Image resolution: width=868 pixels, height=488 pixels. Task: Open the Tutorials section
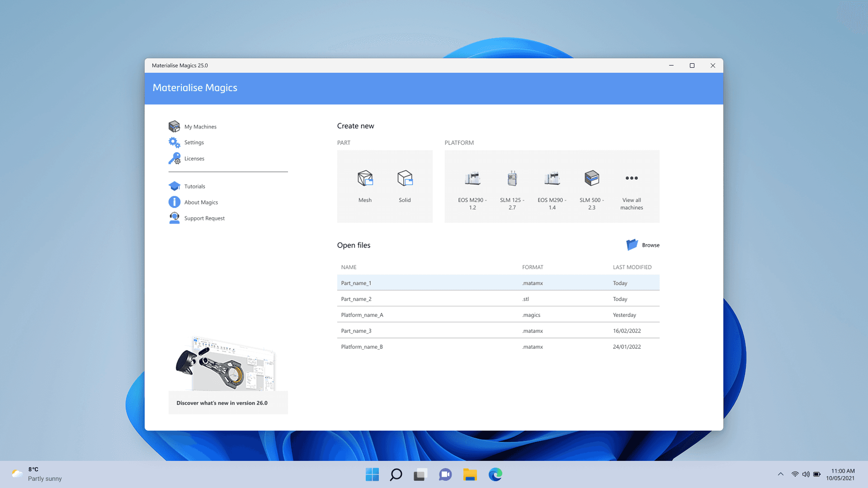click(x=194, y=186)
